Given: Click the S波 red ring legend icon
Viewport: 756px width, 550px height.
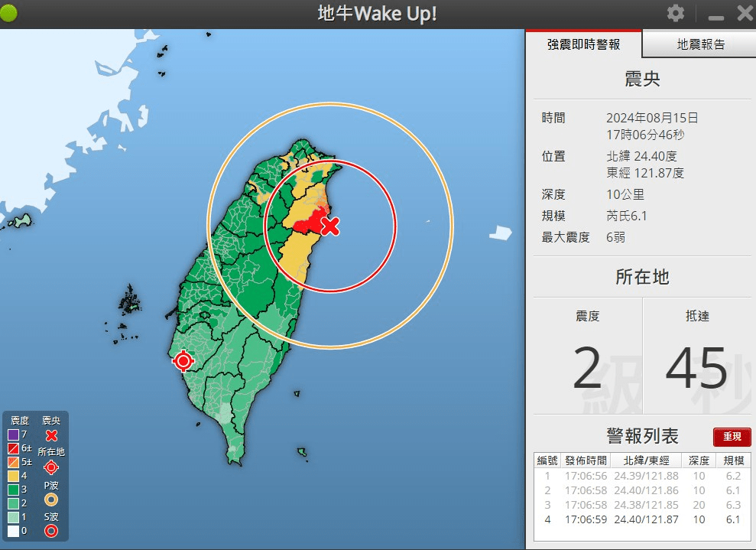Looking at the screenshot, I should 51,531.
